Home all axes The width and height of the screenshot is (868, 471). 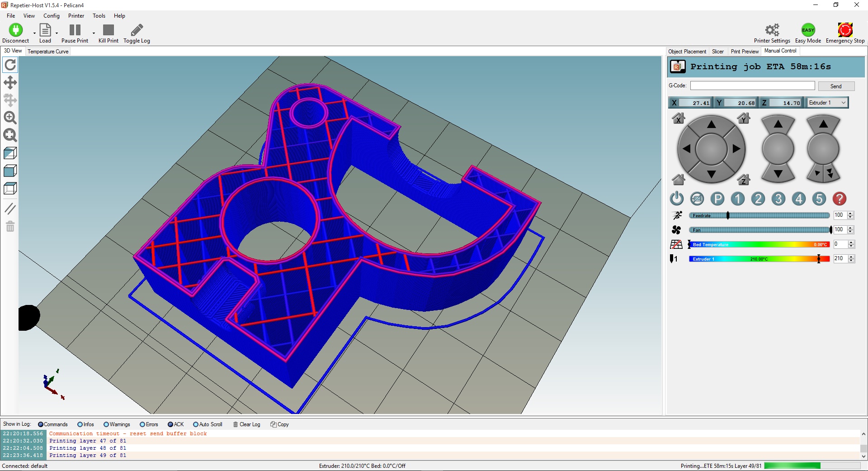pyautogui.click(x=678, y=180)
